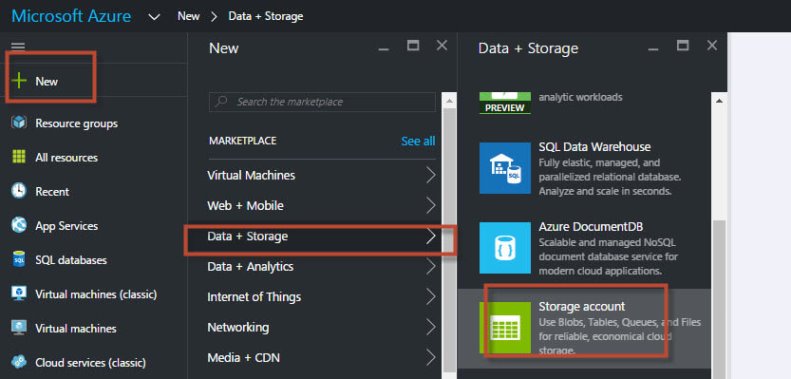The width and height of the screenshot is (791, 379).
Task: Select Web + Mobile marketplace category
Action: click(x=245, y=205)
